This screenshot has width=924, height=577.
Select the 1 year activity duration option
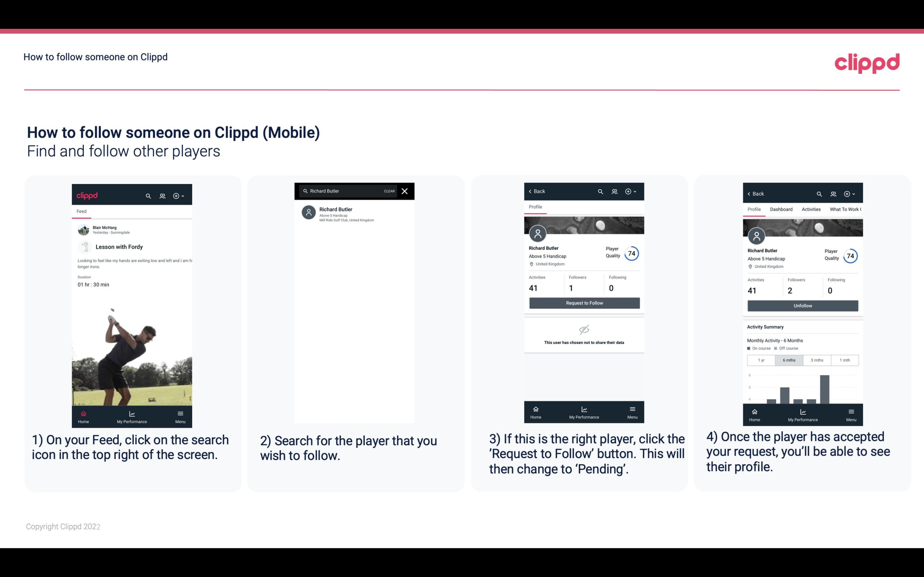tap(761, 359)
